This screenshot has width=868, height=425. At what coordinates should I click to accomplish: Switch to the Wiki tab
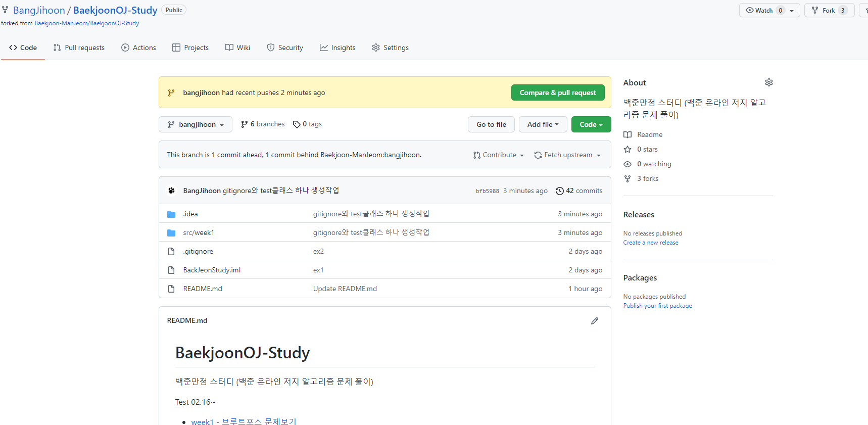tap(237, 48)
